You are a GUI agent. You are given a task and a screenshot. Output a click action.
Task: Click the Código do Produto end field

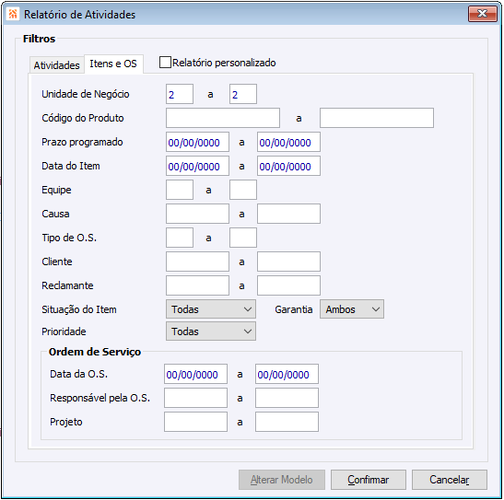[377, 118]
